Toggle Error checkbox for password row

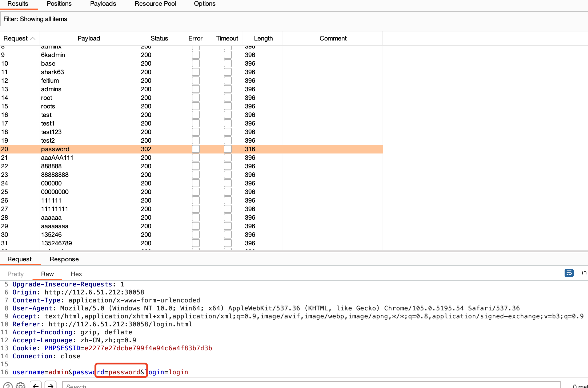click(x=196, y=149)
